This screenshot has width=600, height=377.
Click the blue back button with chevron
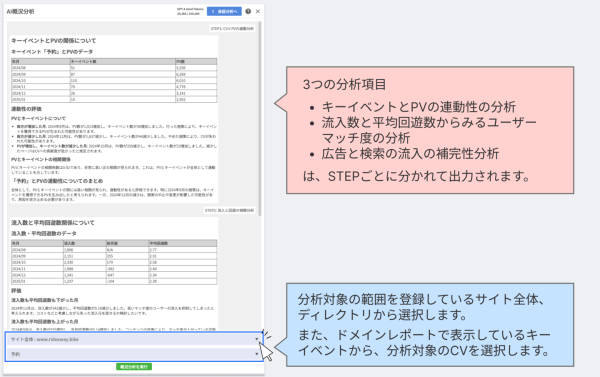pyautogui.click(x=224, y=11)
